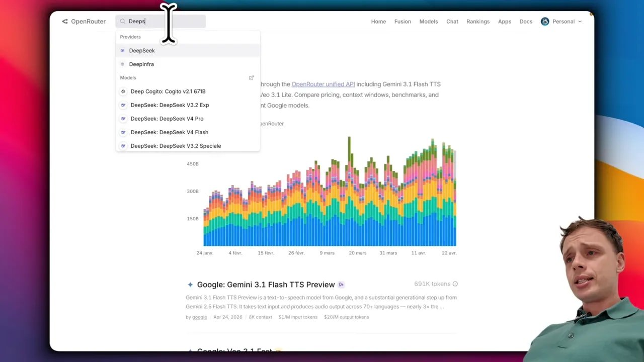
Task: Click the DeepInfra provider icon
Action: pos(122,64)
